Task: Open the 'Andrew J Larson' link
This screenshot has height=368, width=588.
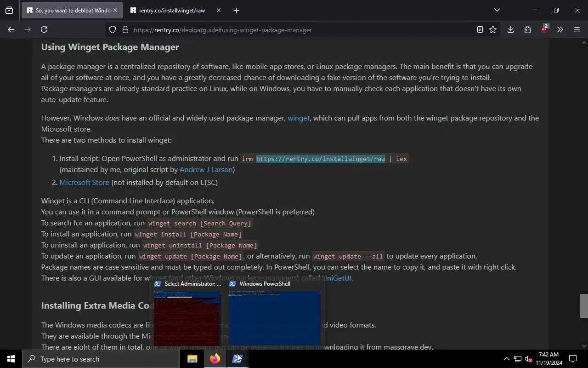Action: pyautogui.click(x=206, y=169)
